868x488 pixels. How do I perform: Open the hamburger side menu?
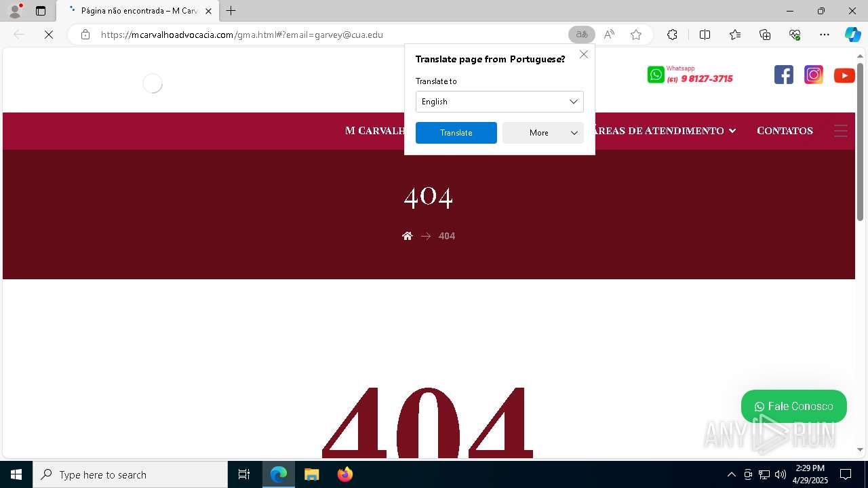pyautogui.click(x=841, y=131)
